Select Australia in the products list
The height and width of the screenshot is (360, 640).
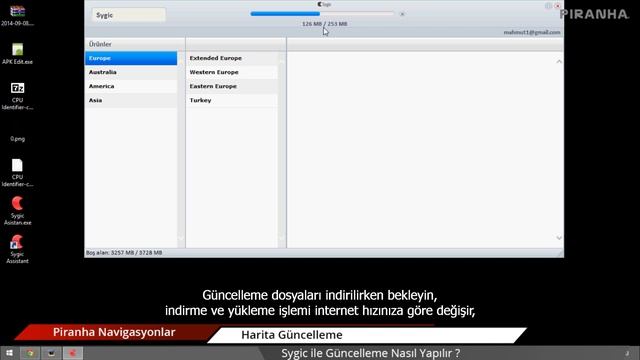click(x=131, y=72)
